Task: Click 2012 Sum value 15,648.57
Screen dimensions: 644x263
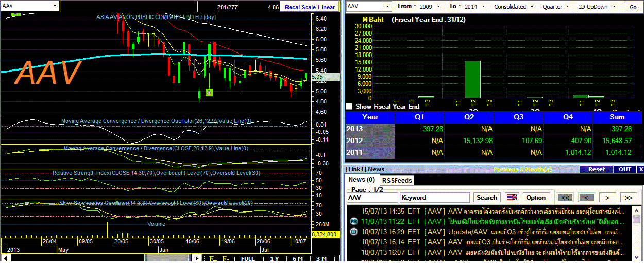Action: point(618,141)
